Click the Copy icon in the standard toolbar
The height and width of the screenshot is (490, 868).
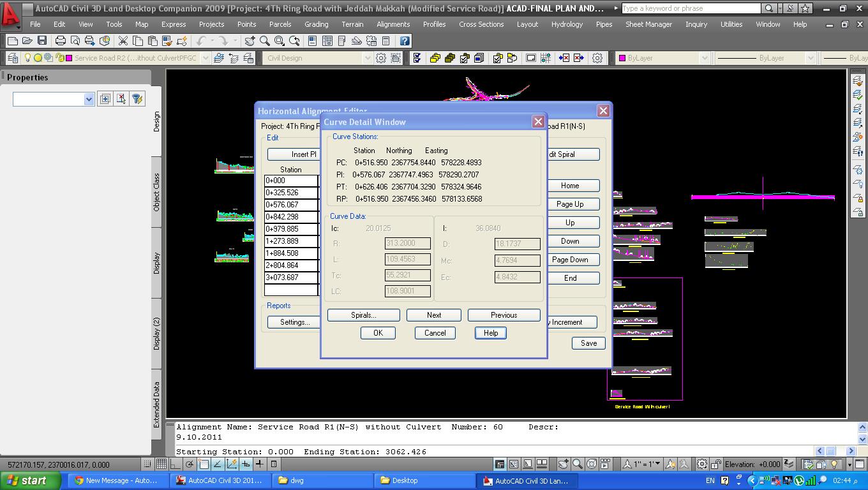[x=138, y=41]
